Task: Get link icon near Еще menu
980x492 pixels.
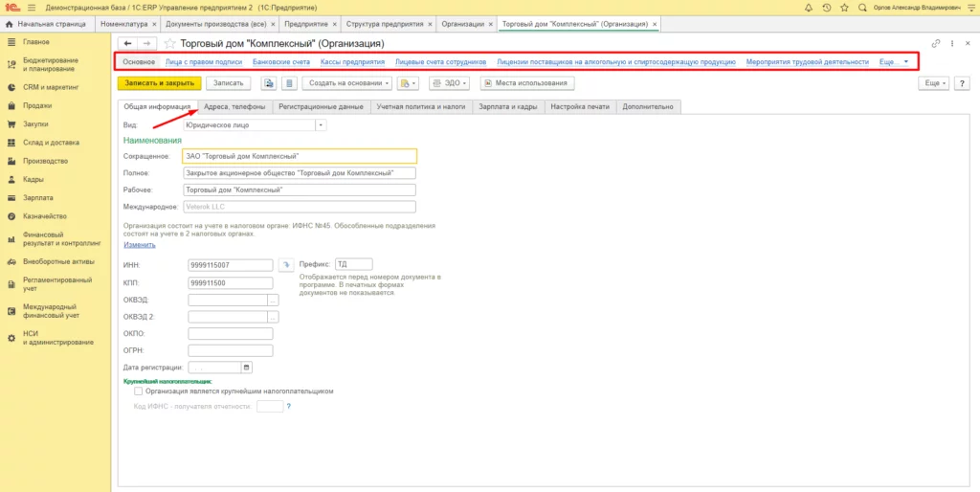Action: 936,44
